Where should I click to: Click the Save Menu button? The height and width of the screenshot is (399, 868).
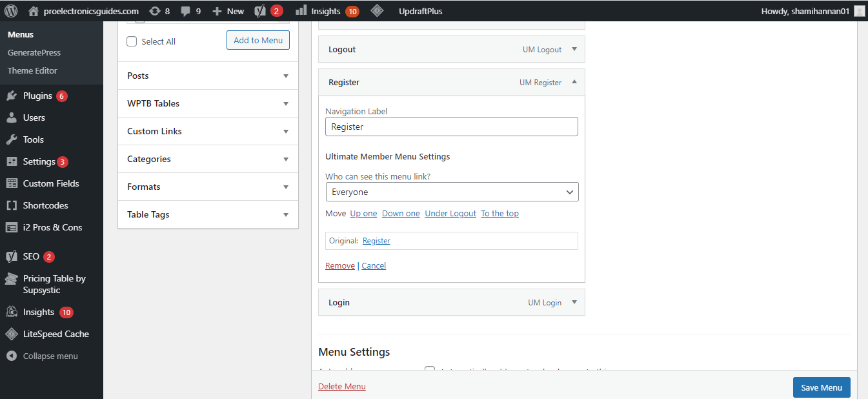pos(822,387)
